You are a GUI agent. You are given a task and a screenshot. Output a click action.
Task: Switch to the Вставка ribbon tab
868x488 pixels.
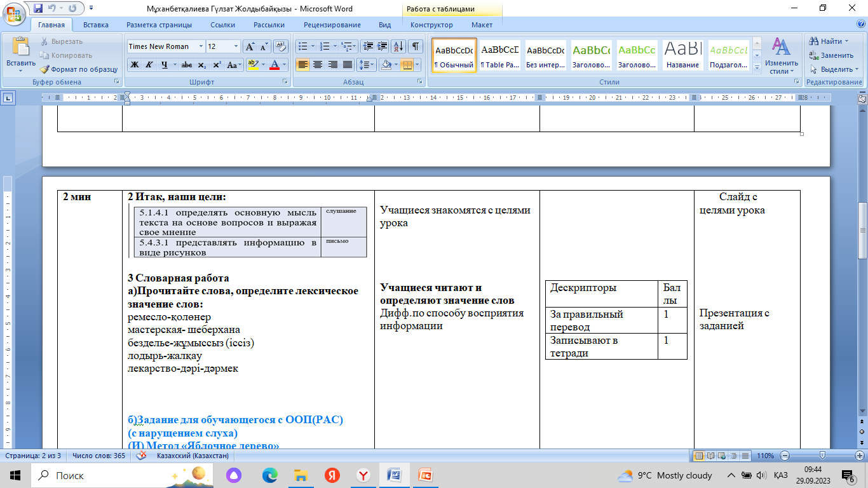pos(95,25)
